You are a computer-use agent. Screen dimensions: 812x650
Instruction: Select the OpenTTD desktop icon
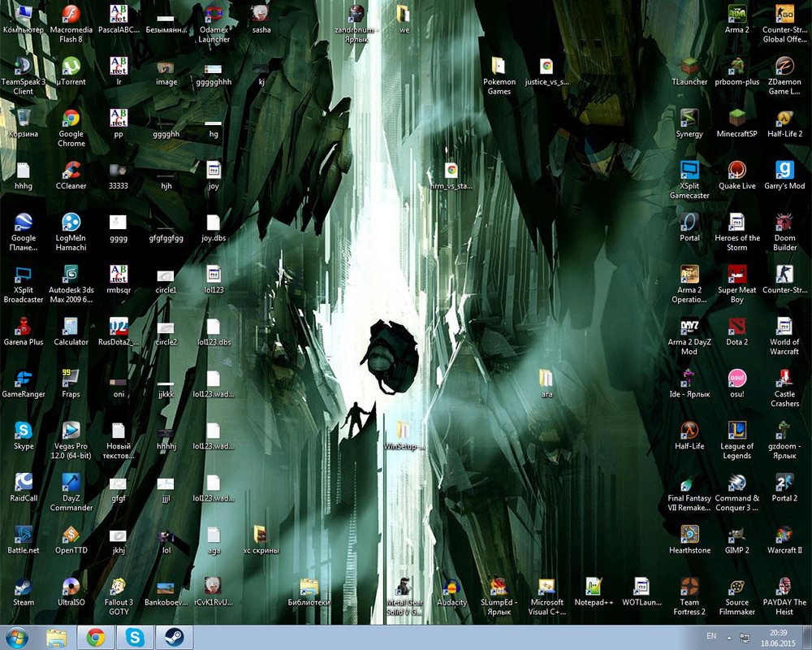tap(71, 540)
